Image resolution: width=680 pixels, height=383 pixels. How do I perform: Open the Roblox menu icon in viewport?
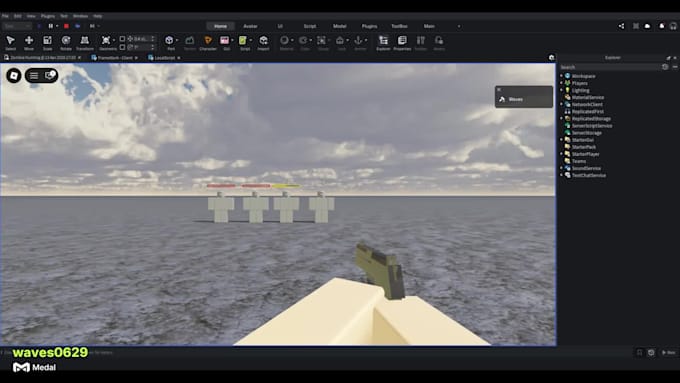coord(14,75)
